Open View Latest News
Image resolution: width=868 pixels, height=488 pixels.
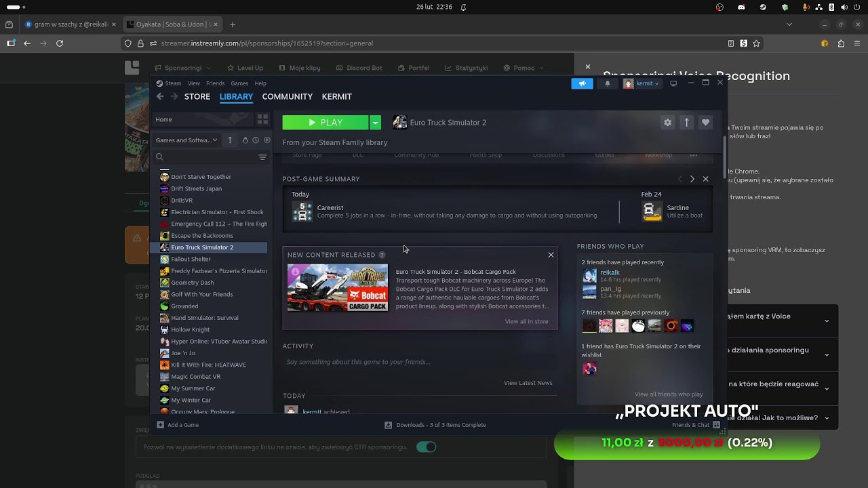click(x=528, y=383)
